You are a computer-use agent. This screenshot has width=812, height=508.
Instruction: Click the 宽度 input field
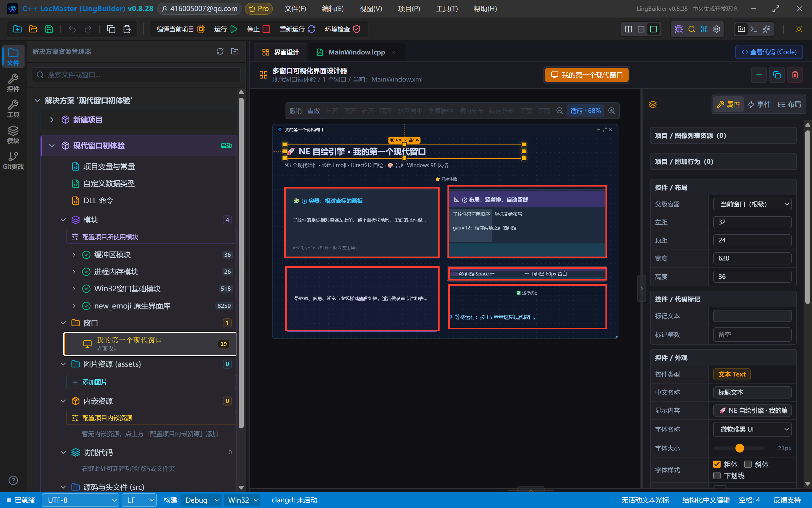point(752,258)
